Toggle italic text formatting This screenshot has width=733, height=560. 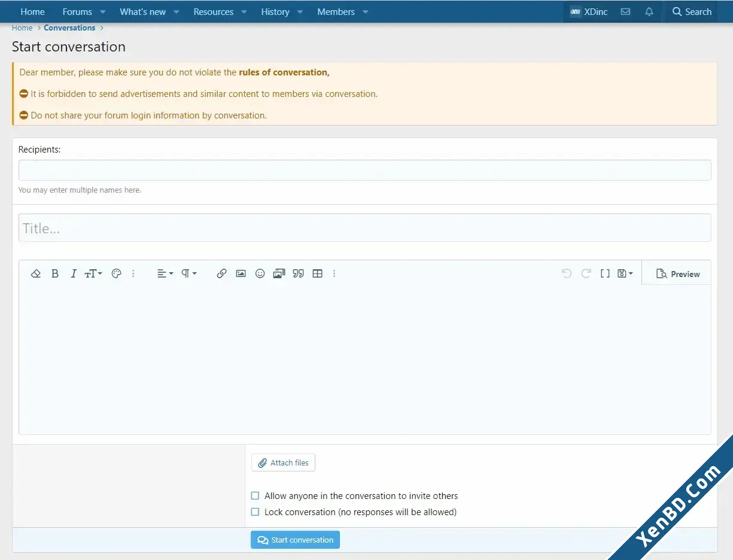click(74, 273)
